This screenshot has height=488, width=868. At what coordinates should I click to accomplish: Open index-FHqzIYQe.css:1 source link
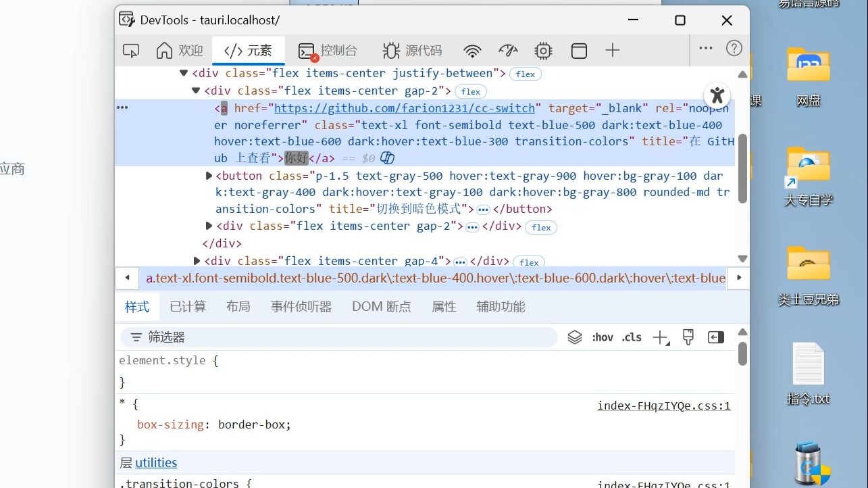tap(663, 406)
